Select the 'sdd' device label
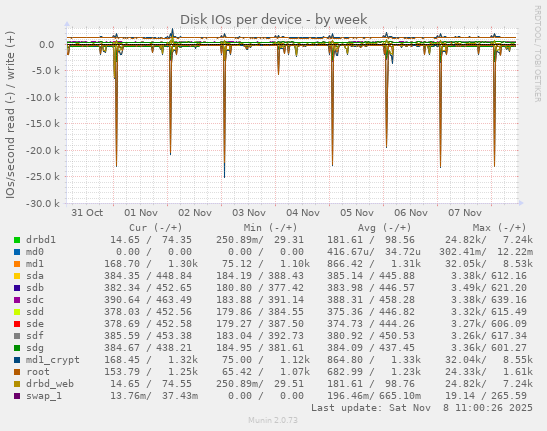Image resolution: width=547 pixels, height=431 pixels. 35,312
